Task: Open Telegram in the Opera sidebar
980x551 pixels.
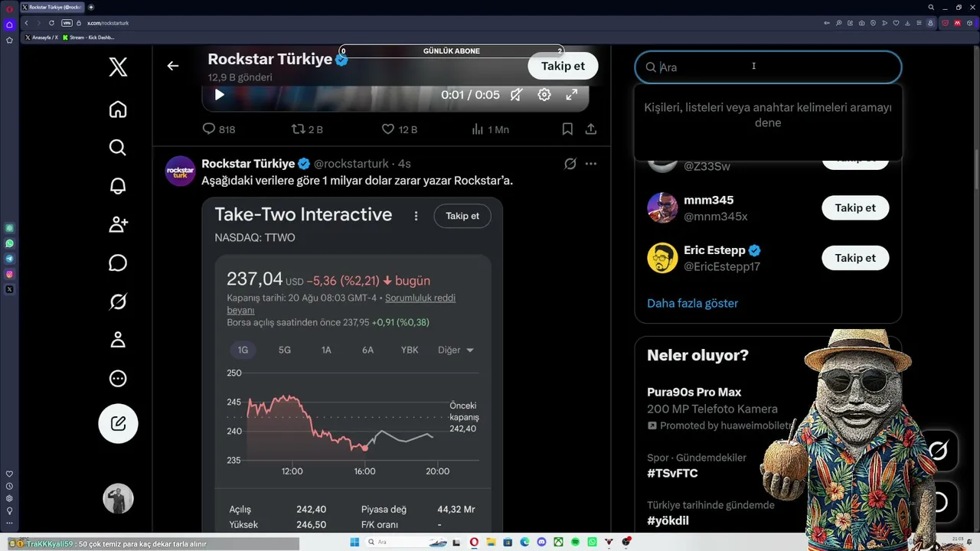Action: pyautogui.click(x=9, y=259)
